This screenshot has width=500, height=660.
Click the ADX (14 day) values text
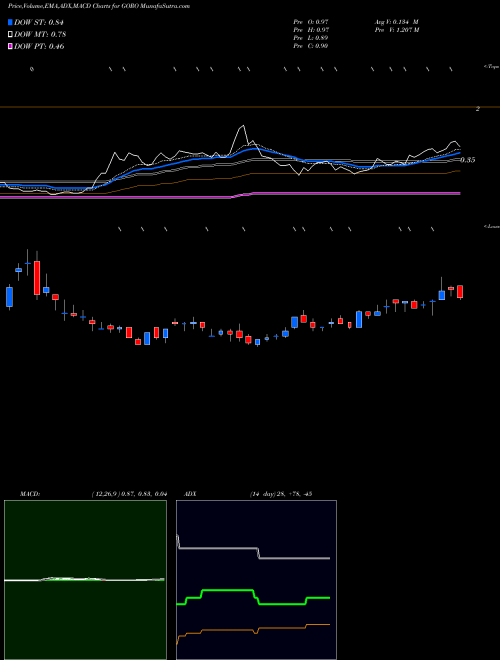coord(281,494)
